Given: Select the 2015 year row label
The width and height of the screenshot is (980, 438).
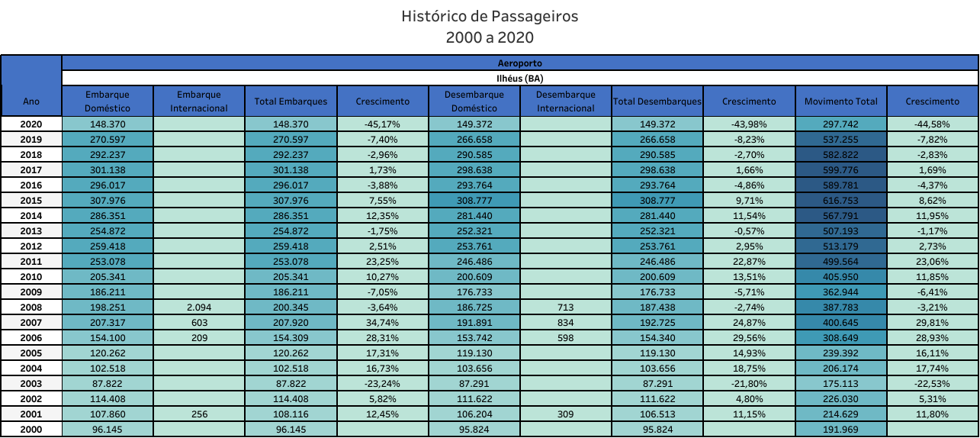Looking at the screenshot, I should 31,200.
